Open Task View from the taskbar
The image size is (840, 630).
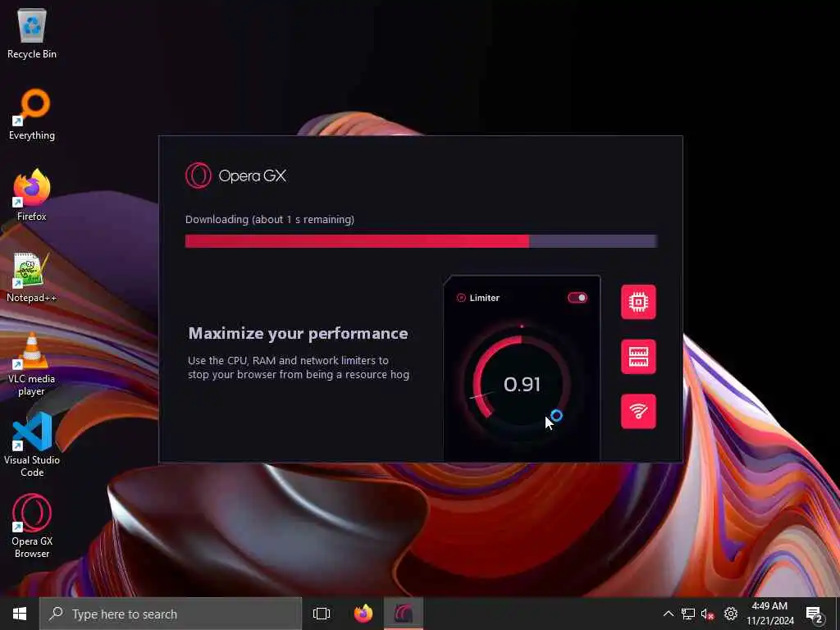[322, 614]
